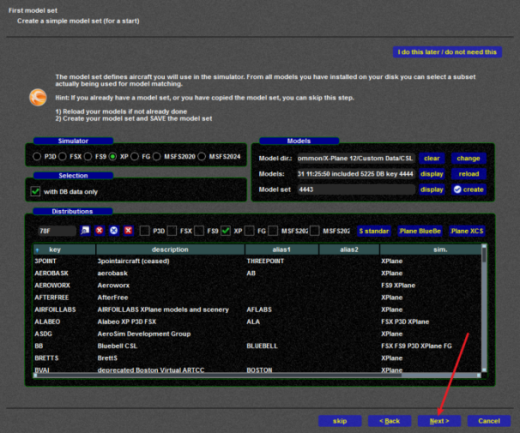The width and height of the screenshot is (520, 433).
Task: Uncheck the XP checkbox in Distributions filter
Action: point(226,231)
